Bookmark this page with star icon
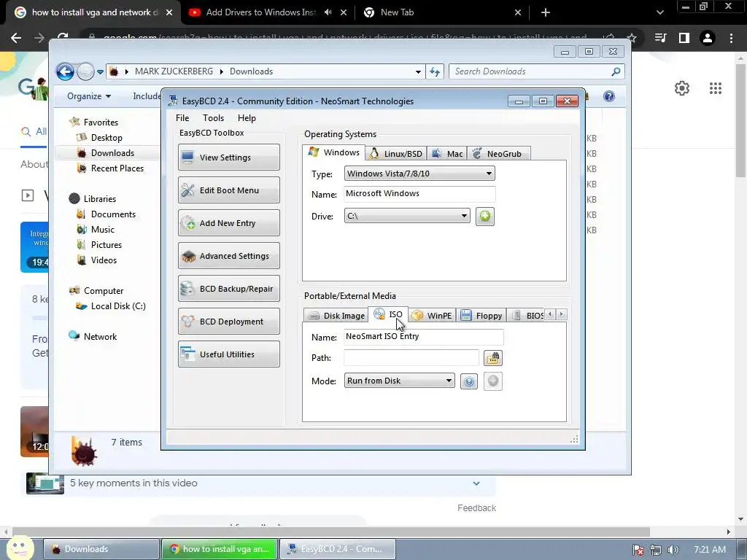Viewport: 747px width, 560px height. click(632, 38)
